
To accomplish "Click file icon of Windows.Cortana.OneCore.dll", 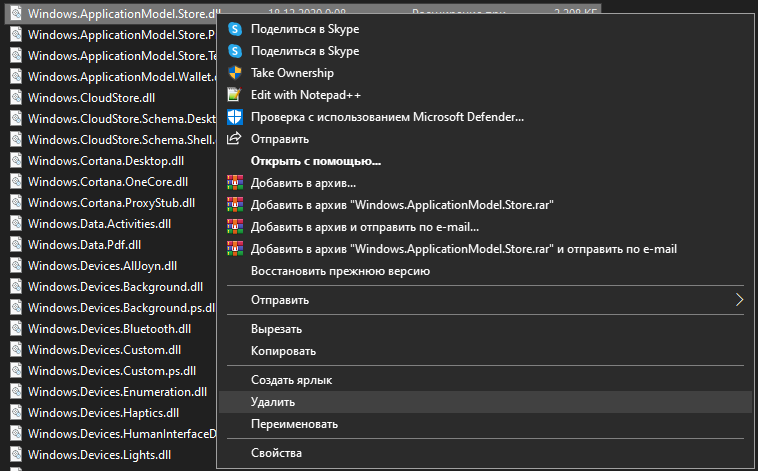I will tap(16, 181).
